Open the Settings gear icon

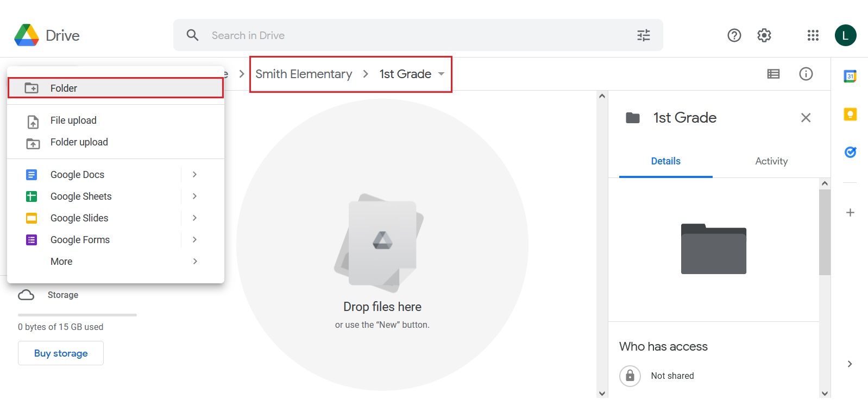point(764,35)
